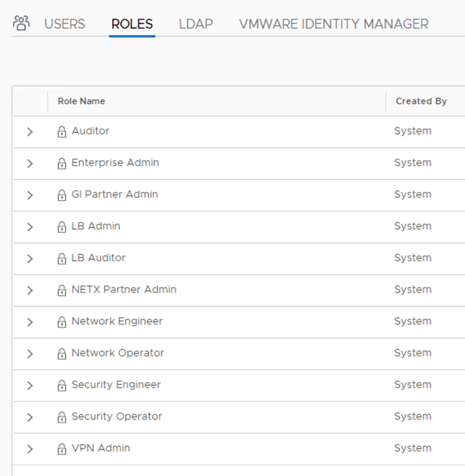Expand the VPN Admin role

pos(30,449)
